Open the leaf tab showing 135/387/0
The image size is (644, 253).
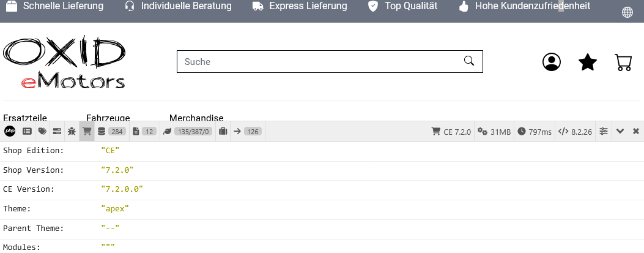187,131
